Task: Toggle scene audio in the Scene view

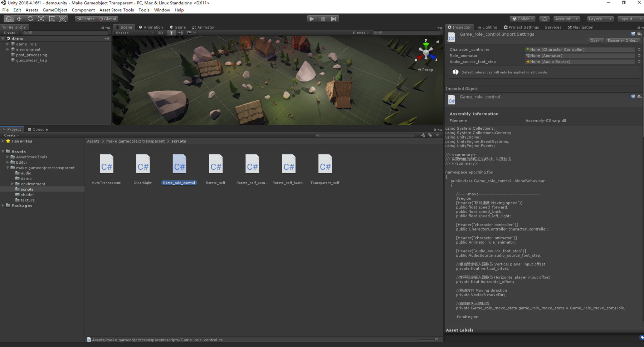Action: tap(181, 33)
